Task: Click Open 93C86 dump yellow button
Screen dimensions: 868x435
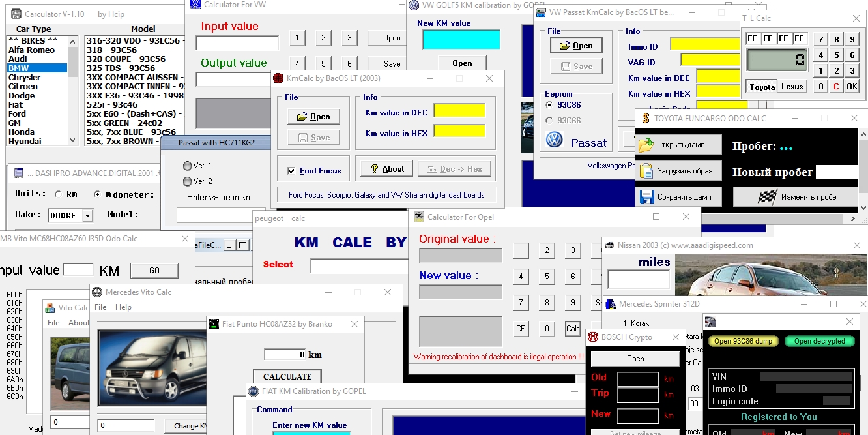Action: click(x=744, y=341)
